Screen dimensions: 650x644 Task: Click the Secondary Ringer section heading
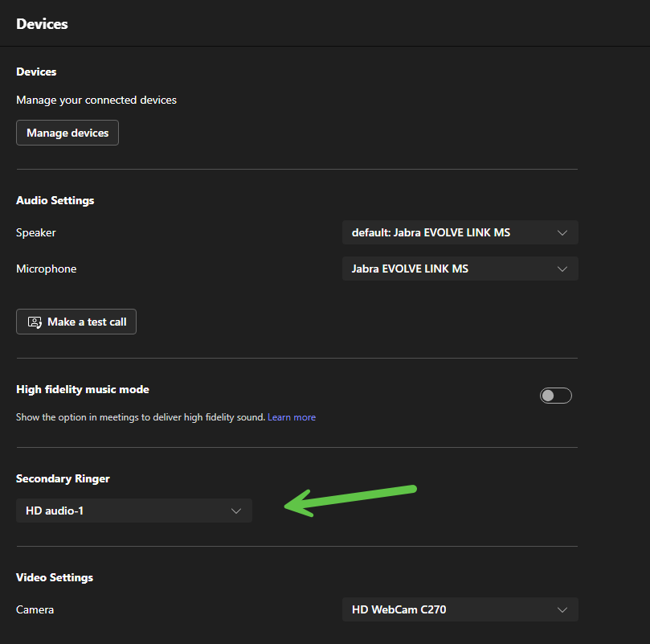(63, 478)
